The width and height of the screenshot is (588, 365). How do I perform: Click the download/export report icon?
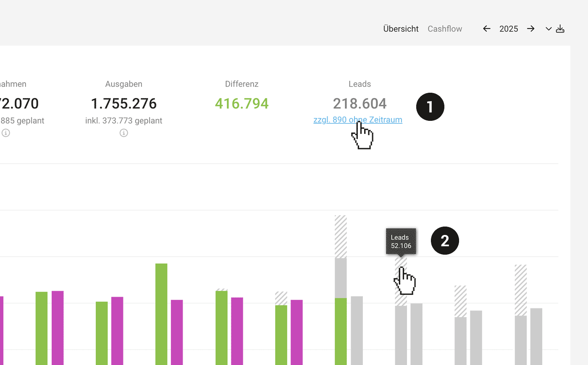coord(560,29)
